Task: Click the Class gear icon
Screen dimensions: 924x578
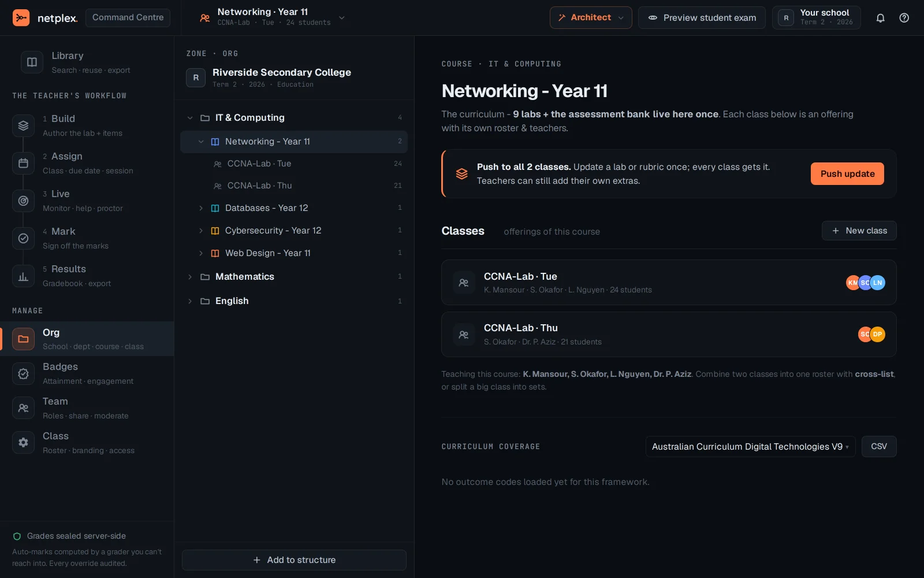Action: (23, 443)
